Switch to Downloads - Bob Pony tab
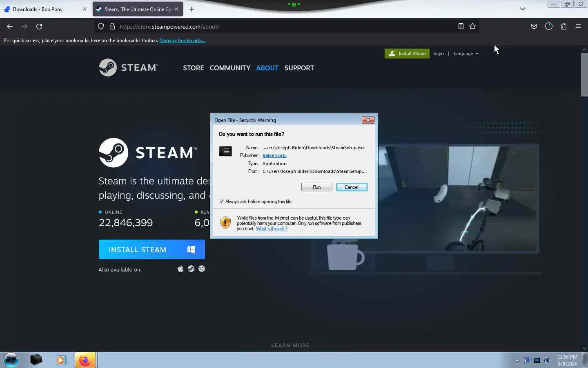This screenshot has height=368, width=588. (44, 9)
